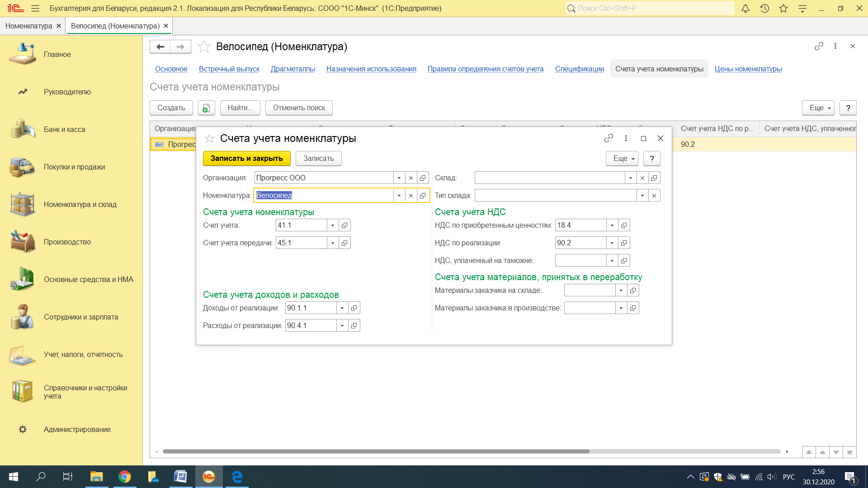Image resolution: width=868 pixels, height=488 pixels.
Task: Open more options dots on Велосипед page
Action: [835, 46]
